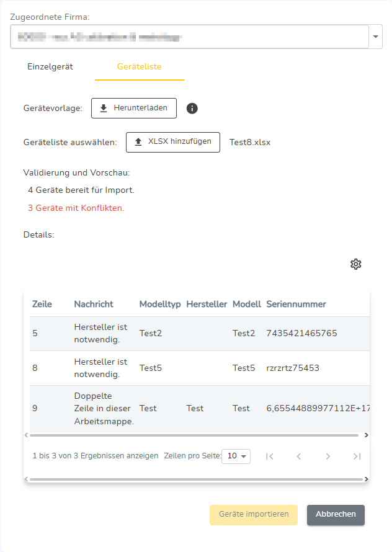Sort by the Nachricht column header
This screenshot has height=552, width=392.
(94, 304)
